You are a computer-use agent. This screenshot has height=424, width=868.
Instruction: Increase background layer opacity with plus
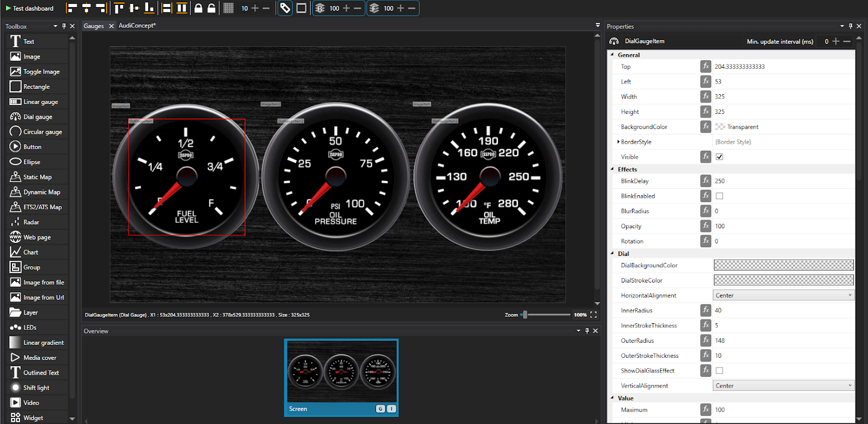(x=346, y=8)
